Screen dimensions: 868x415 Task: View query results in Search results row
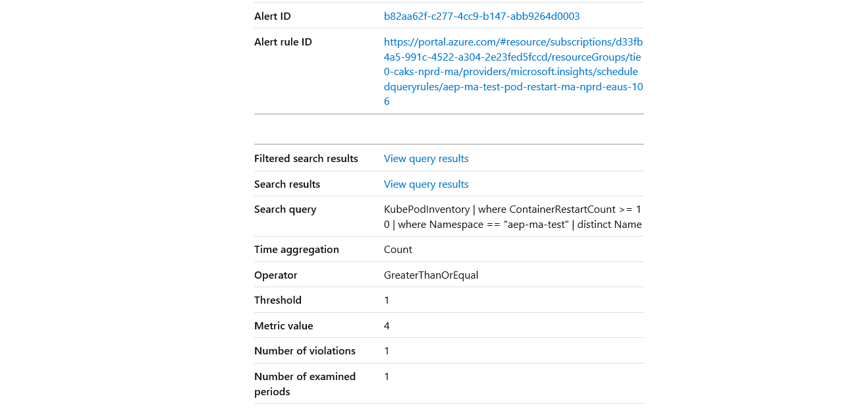(x=426, y=184)
